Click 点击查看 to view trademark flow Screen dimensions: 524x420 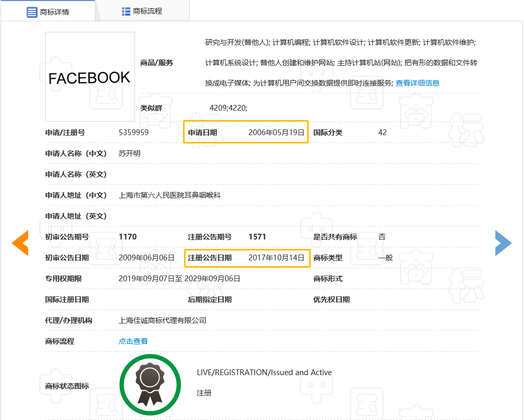click(133, 341)
